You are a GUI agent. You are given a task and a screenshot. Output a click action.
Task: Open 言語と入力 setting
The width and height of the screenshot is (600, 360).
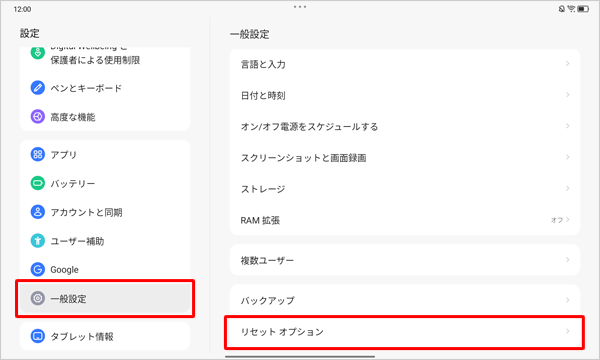pos(405,64)
